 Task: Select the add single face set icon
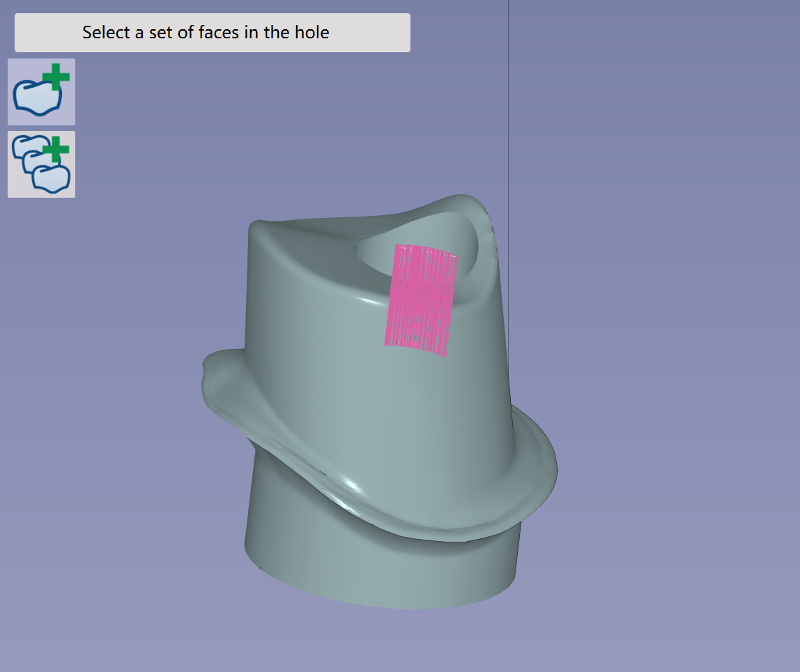(41, 92)
